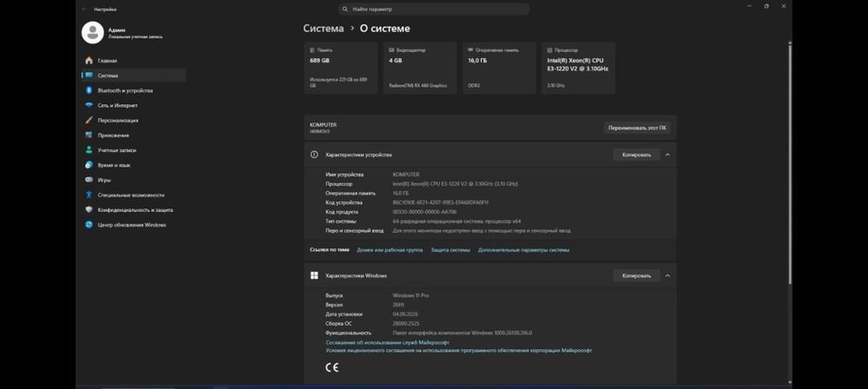Click the Игры gamepad icon
868x389 pixels.
[x=89, y=180]
